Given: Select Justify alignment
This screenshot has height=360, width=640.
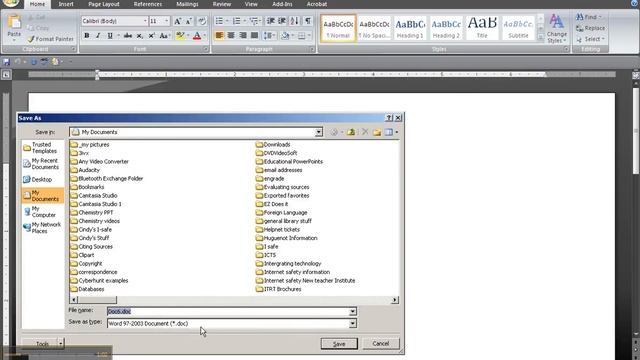Looking at the screenshot, I should 255,36.
